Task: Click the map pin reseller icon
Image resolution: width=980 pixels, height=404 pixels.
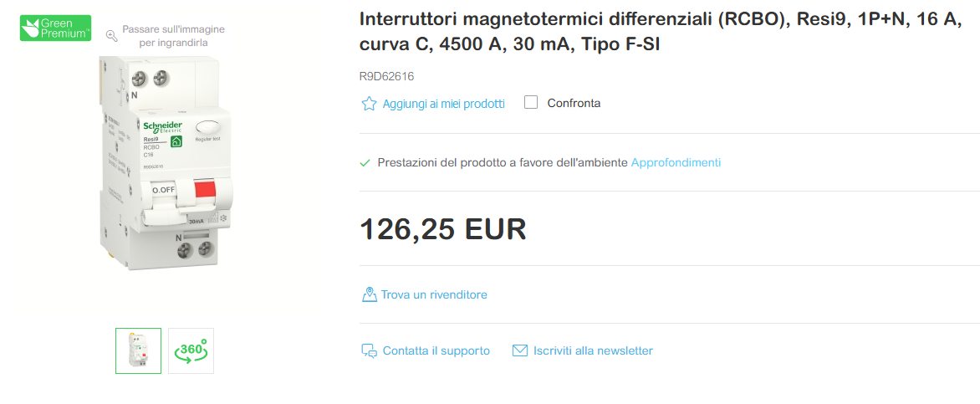Action: click(369, 294)
